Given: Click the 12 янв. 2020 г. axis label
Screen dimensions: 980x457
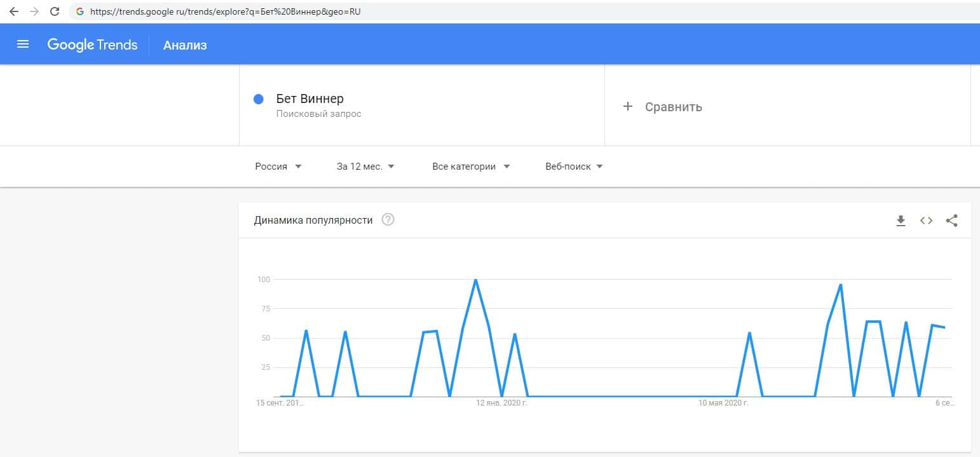Looking at the screenshot, I should coord(502,403).
